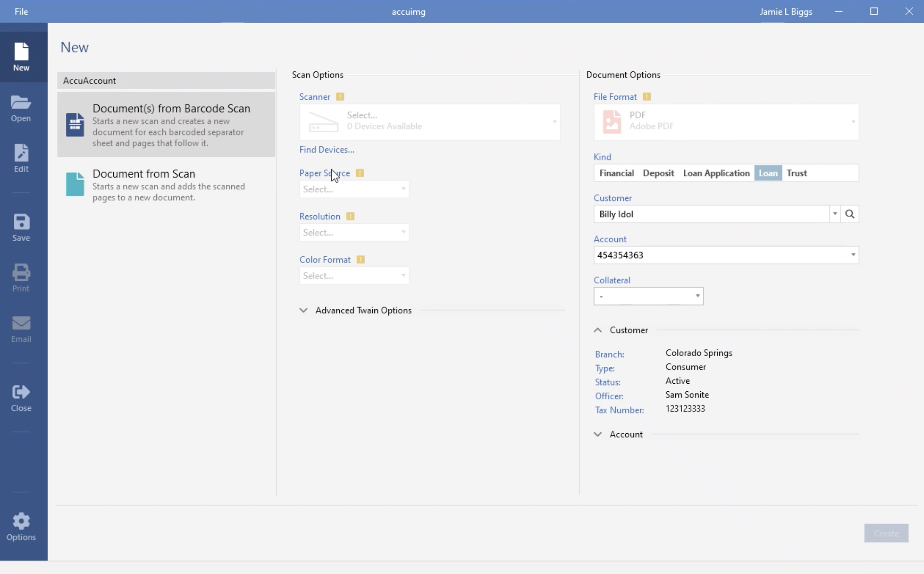Click the Customer name input field
Screen dimensions: 924x574
coord(711,214)
